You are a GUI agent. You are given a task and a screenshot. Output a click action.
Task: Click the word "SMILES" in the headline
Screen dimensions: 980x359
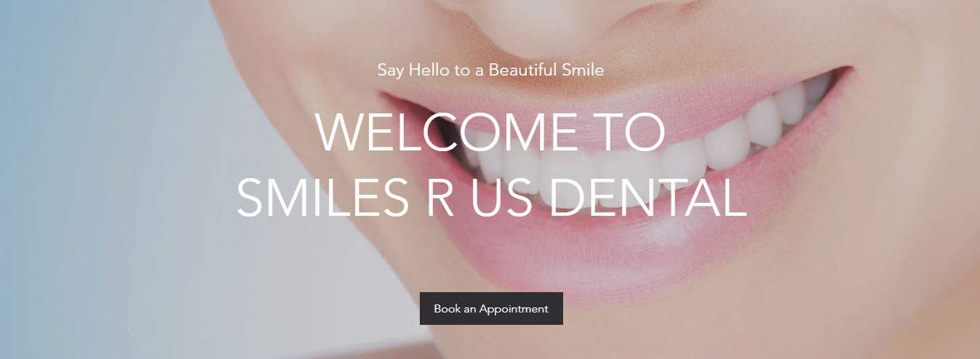click(x=322, y=197)
